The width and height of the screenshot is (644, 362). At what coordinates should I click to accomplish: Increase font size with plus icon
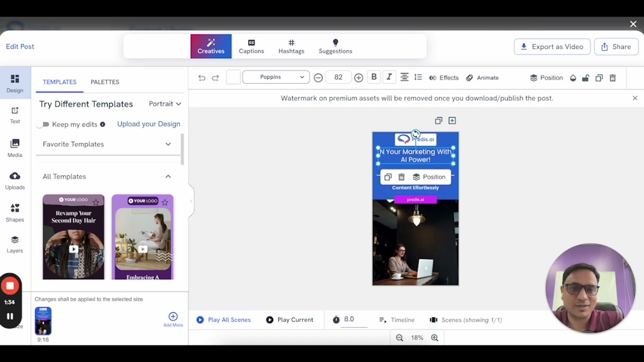pos(358,77)
